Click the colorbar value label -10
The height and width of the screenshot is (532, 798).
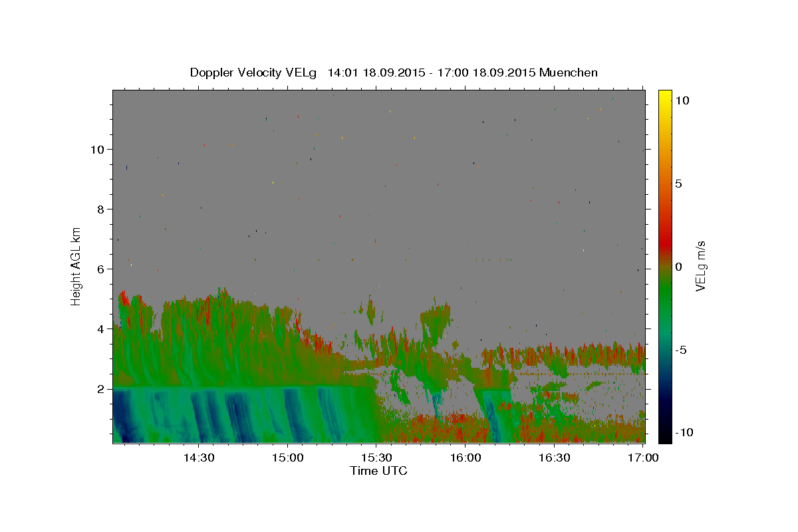[x=683, y=433]
